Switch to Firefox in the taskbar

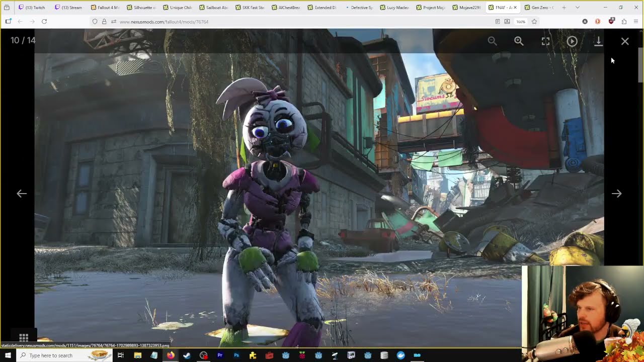pos(171,355)
